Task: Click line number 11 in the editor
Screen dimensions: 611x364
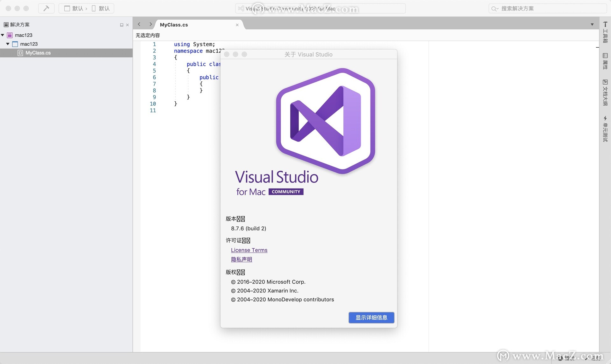Action: point(153,110)
